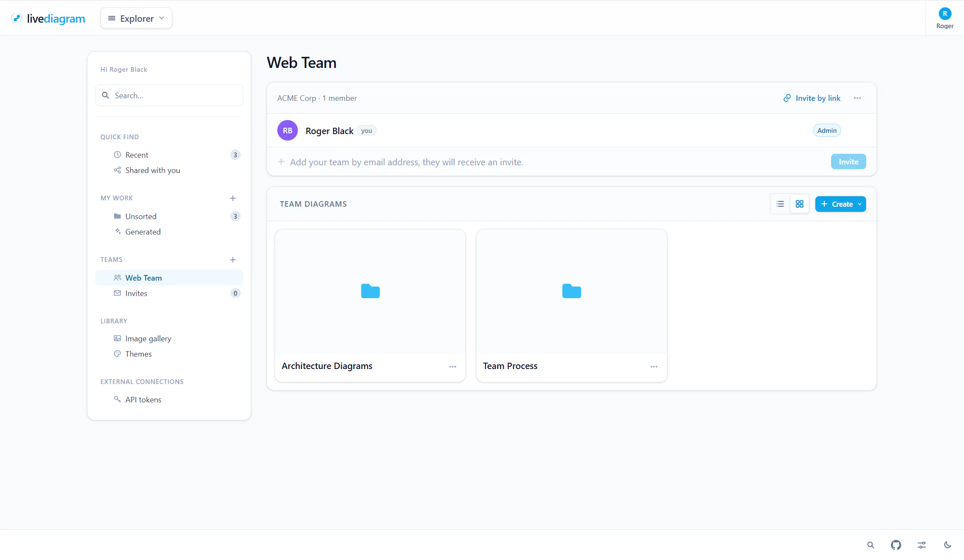Click the Invites count badge
Viewport: 964px width, 560px height.
[x=235, y=293]
